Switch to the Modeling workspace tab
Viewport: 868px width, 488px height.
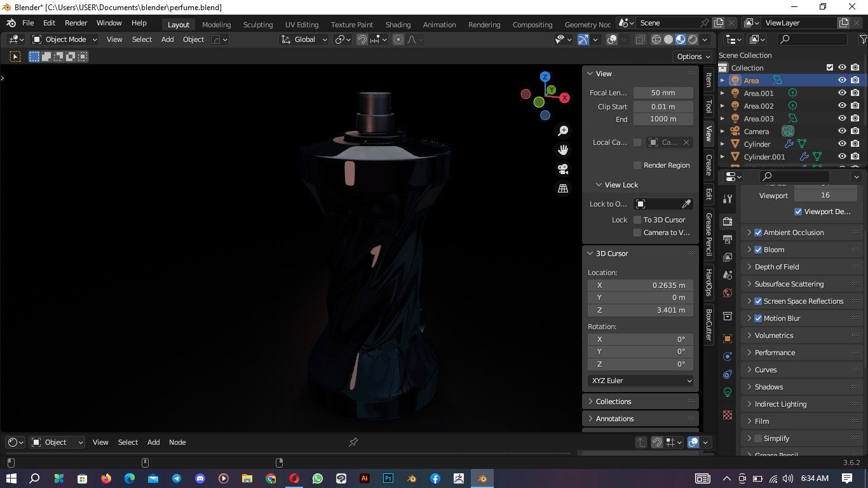(216, 25)
